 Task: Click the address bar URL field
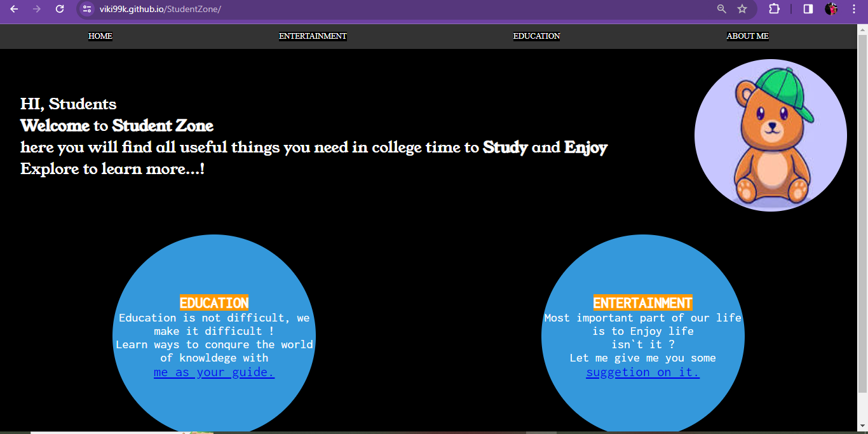click(381, 9)
